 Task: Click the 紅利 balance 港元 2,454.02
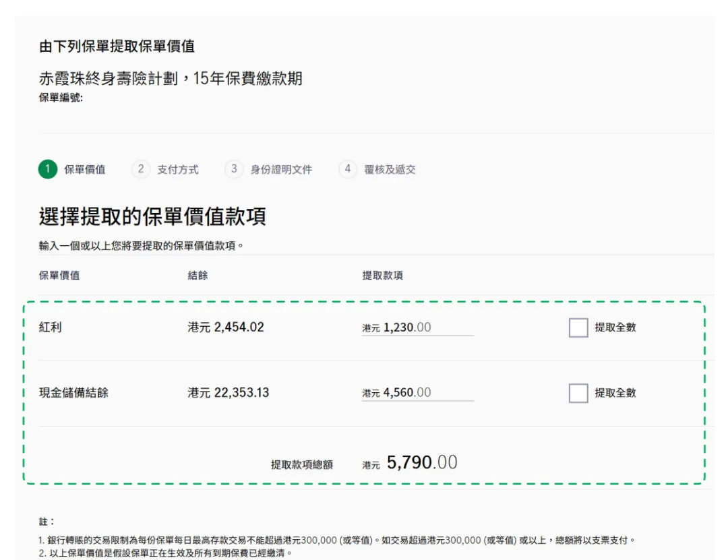click(x=226, y=328)
